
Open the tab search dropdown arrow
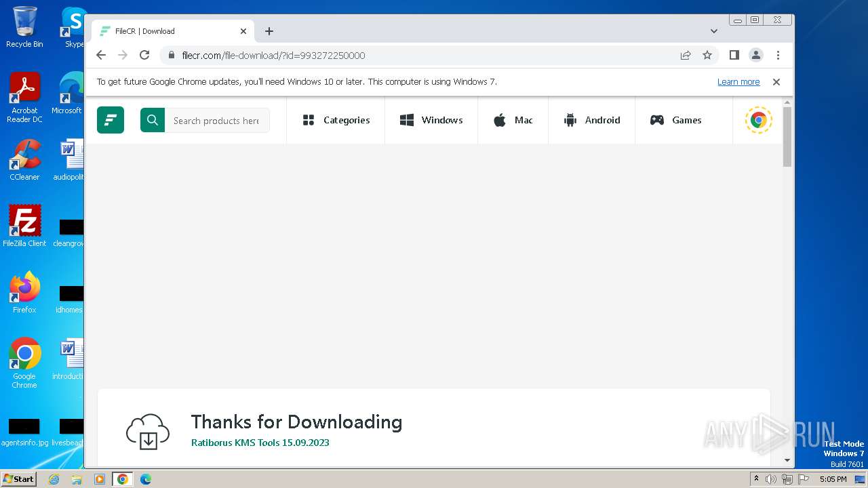[714, 31]
